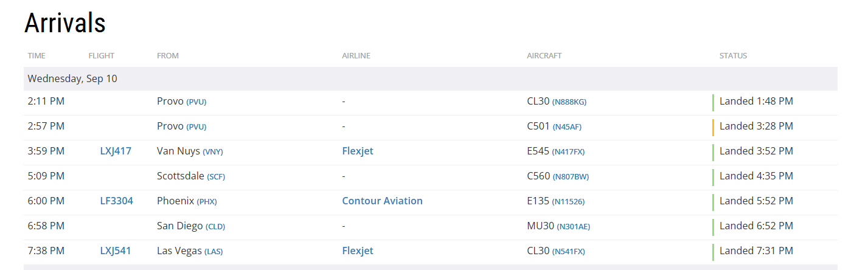Open aircraft N417FX details
This screenshot has width=868, height=270.
pos(568,152)
